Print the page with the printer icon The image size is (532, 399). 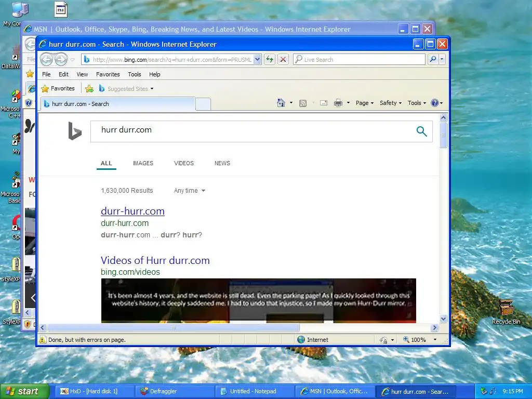(338, 103)
